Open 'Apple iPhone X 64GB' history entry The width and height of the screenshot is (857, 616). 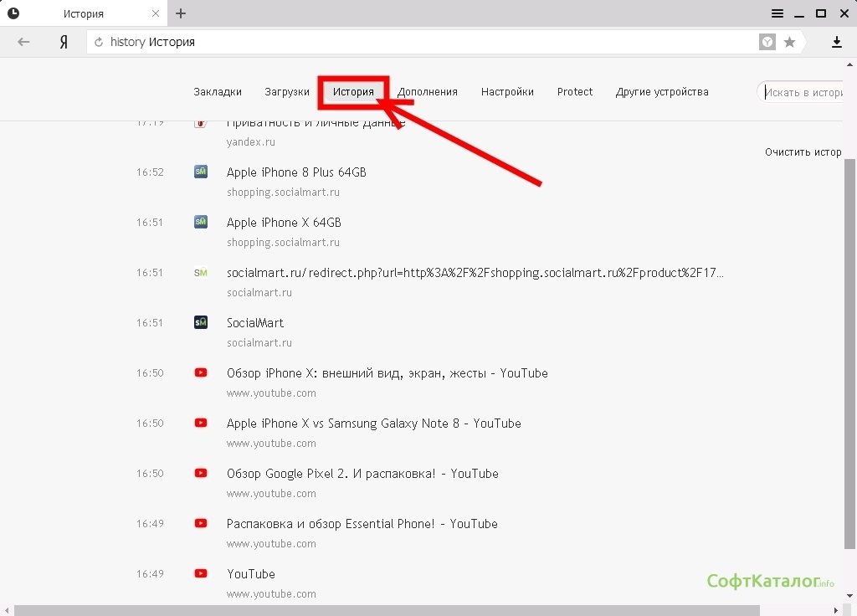coord(284,223)
